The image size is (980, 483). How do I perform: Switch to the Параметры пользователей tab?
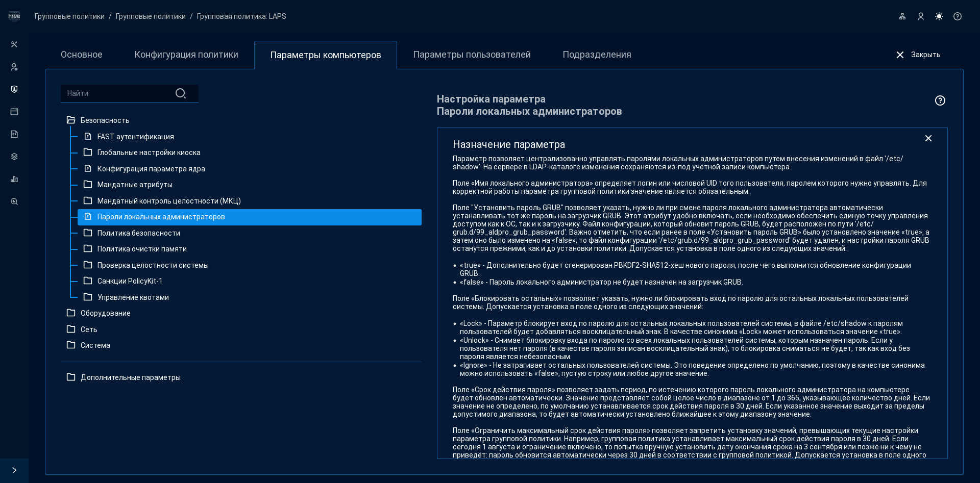click(472, 55)
